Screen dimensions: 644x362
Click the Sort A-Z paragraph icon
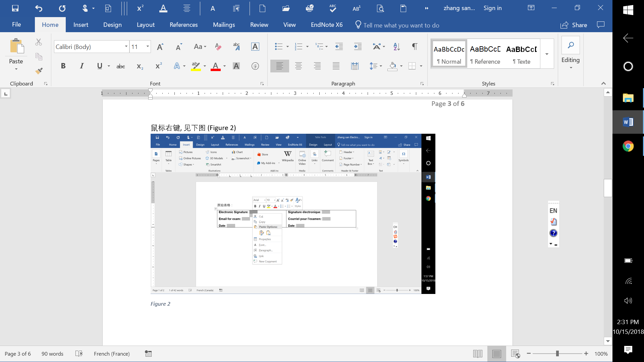click(396, 47)
